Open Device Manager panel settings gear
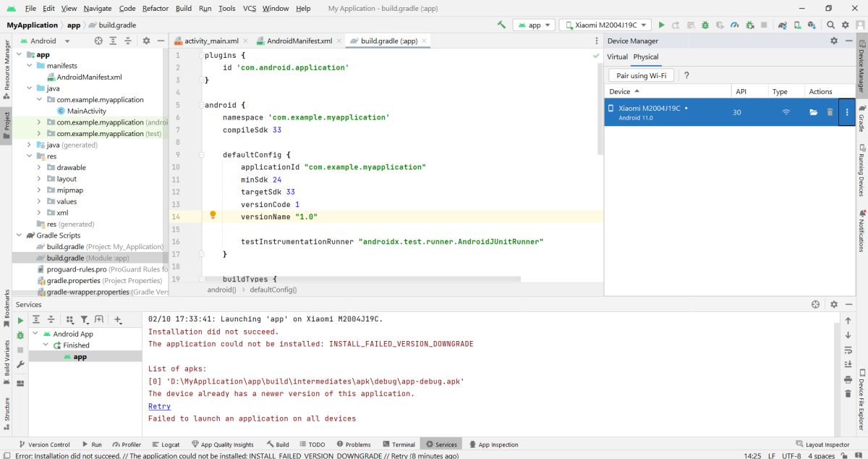Image resolution: width=868 pixels, height=459 pixels. click(833, 41)
